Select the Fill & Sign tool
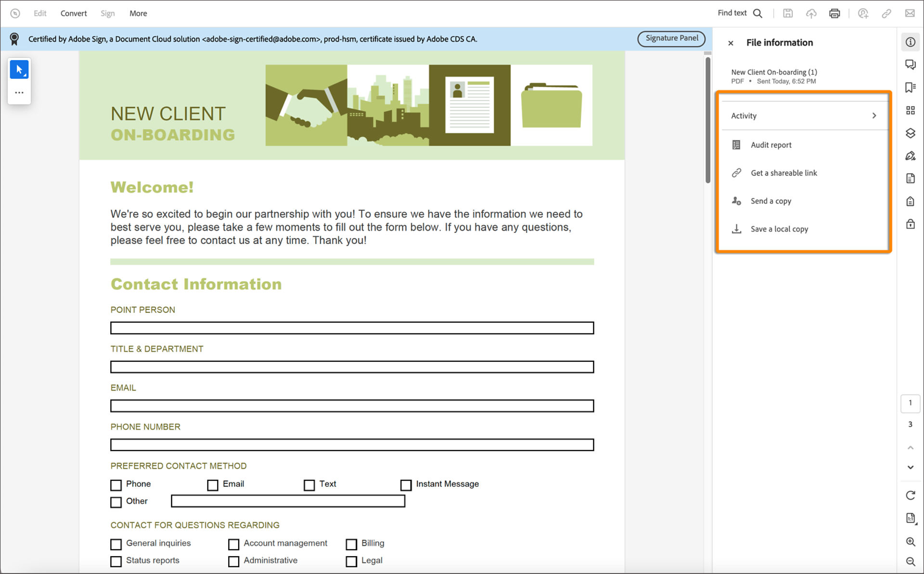Image resolution: width=924 pixels, height=574 pixels. (911, 155)
